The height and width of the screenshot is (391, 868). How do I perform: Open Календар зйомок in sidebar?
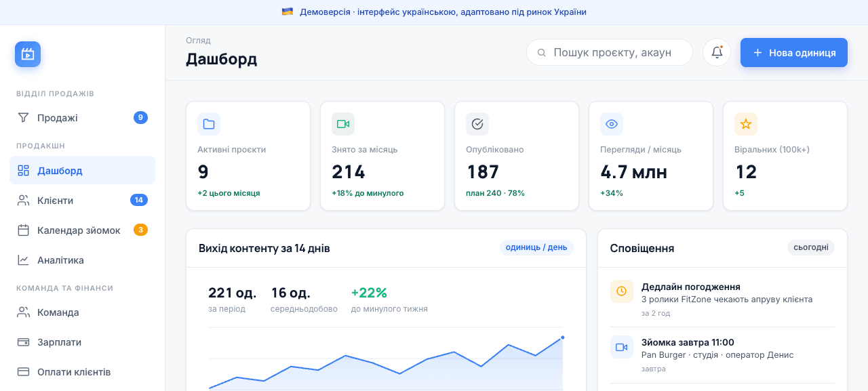(82, 230)
